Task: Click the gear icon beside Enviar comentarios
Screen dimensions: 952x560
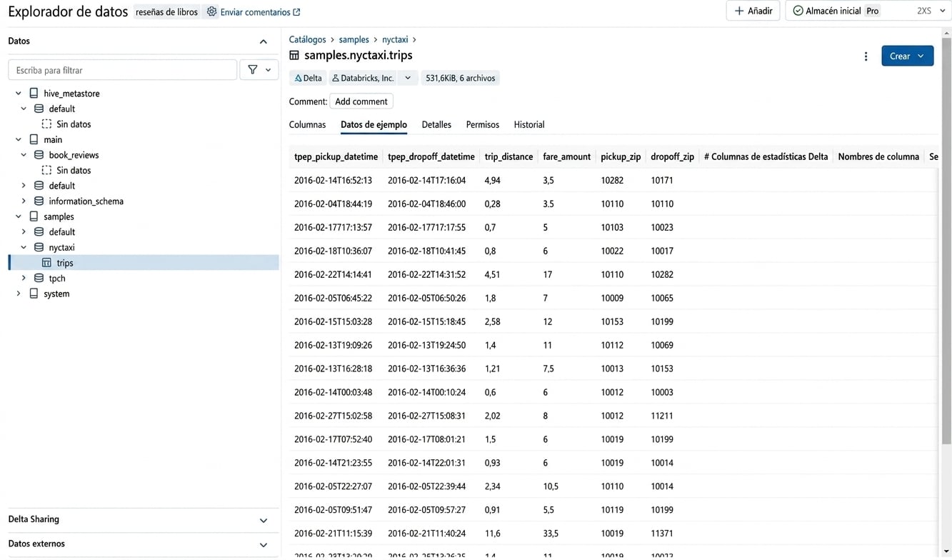Action: pos(211,11)
